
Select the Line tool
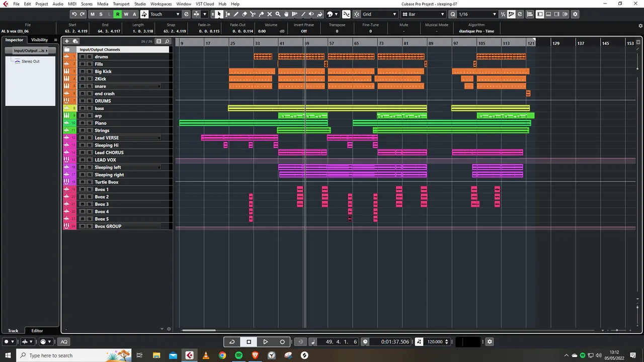(303, 14)
